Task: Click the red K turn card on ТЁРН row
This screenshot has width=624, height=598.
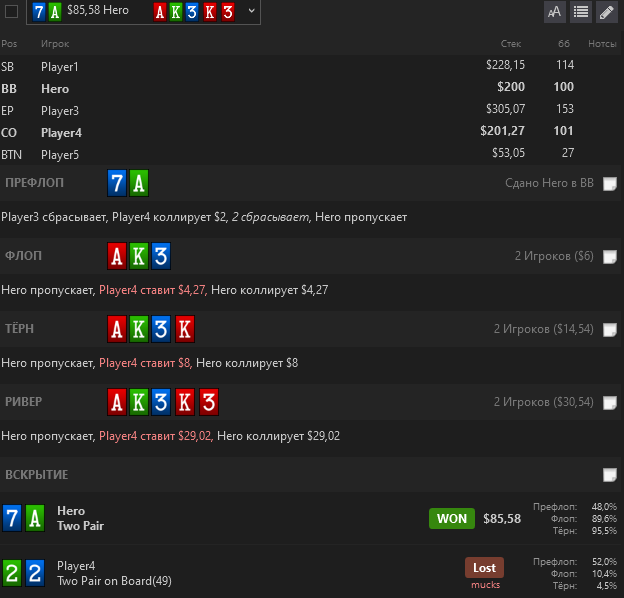Action: [185, 329]
